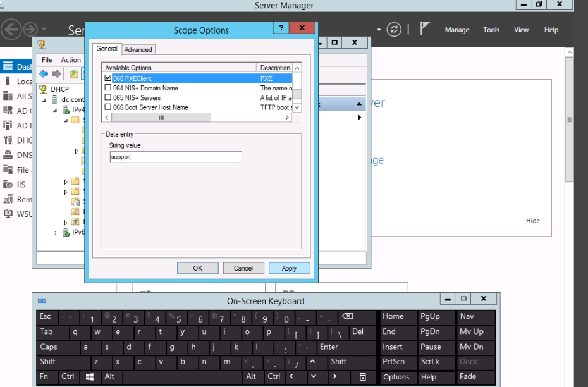Open File services in the Server Manager sidebar

(x=17, y=169)
